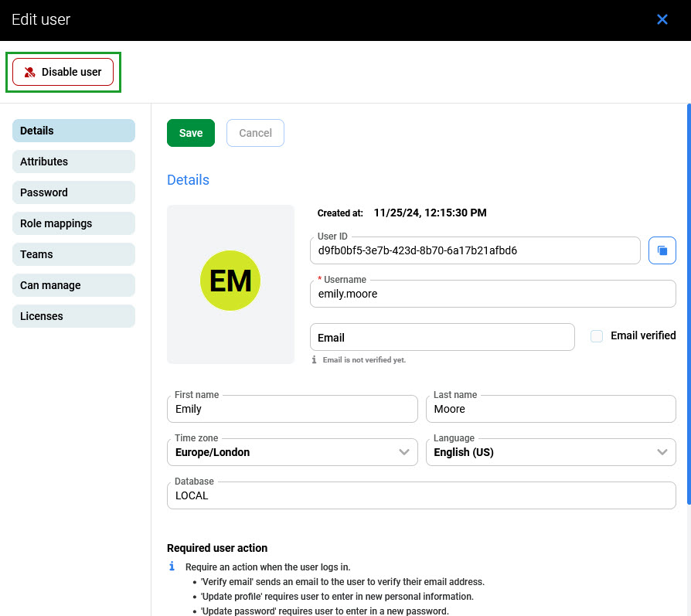This screenshot has height=616, width=691.
Task: Click into the Email input field
Action: pyautogui.click(x=442, y=338)
